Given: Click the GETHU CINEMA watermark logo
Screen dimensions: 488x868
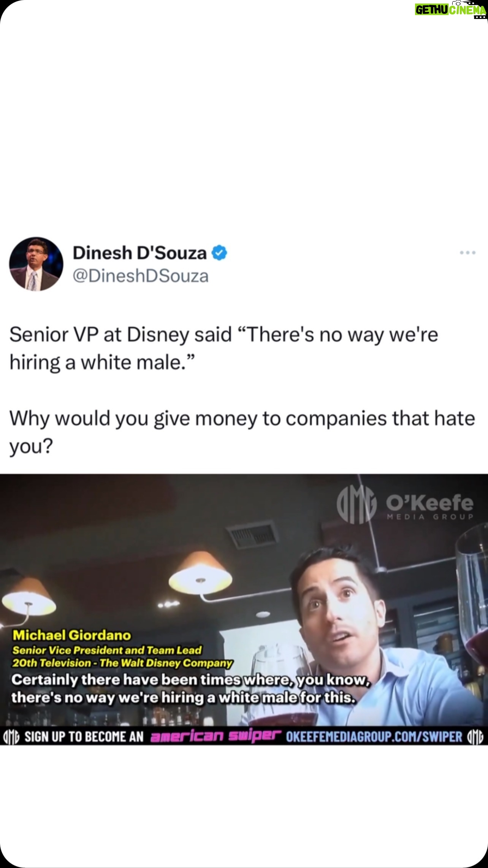Looking at the screenshot, I should 450,10.
